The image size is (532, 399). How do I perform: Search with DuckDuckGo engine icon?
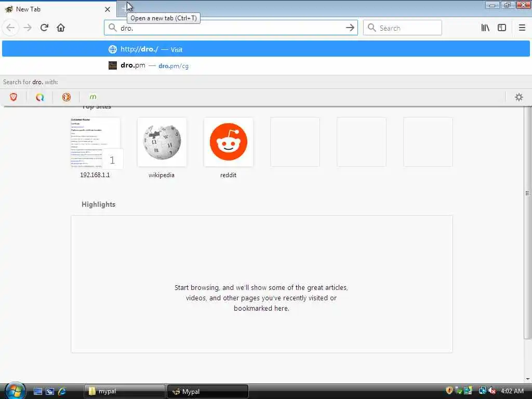(66, 97)
